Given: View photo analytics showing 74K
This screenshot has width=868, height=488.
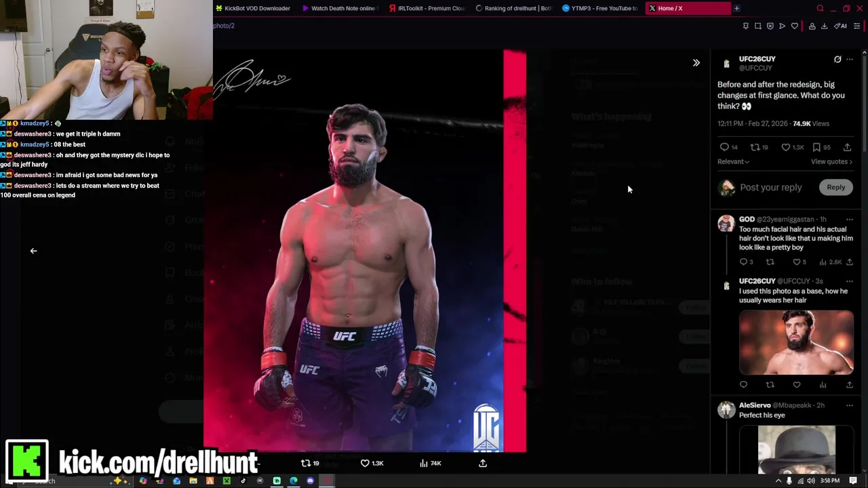Looking at the screenshot, I should [431, 464].
